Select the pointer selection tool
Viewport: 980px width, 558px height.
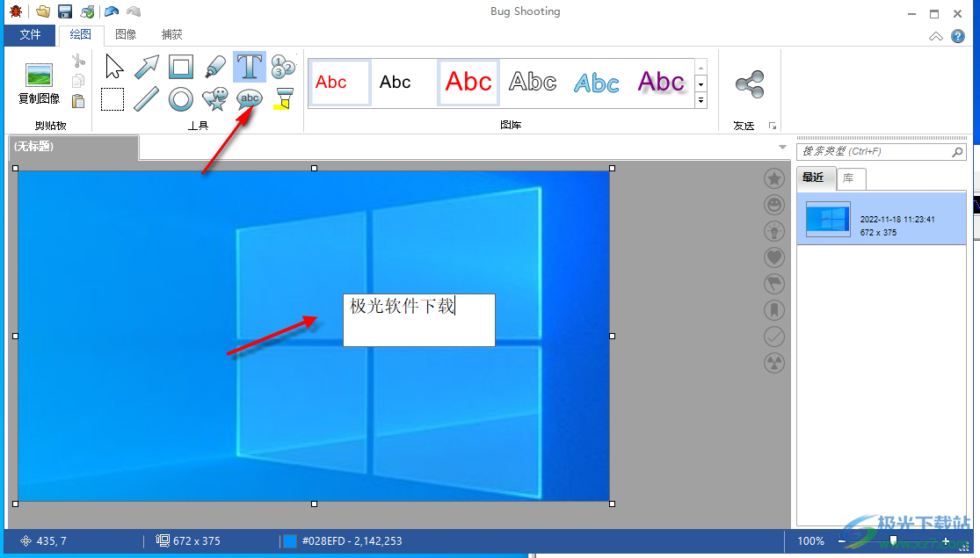(113, 67)
